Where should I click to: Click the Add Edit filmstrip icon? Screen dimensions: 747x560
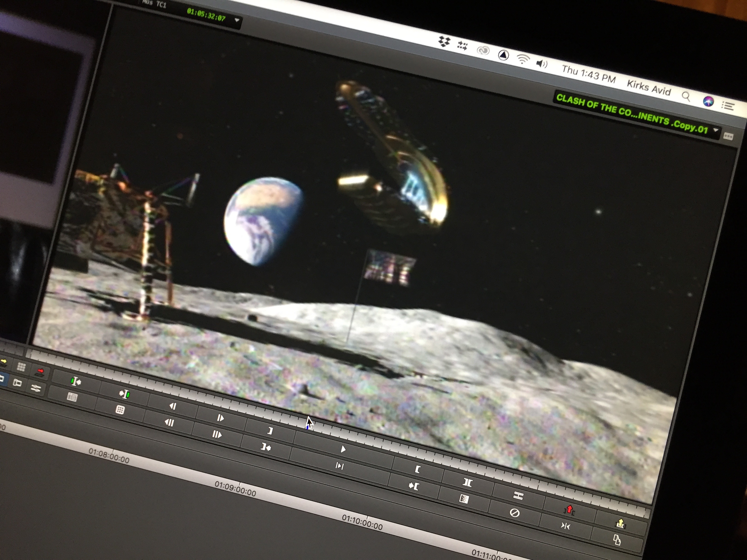pos(518,495)
